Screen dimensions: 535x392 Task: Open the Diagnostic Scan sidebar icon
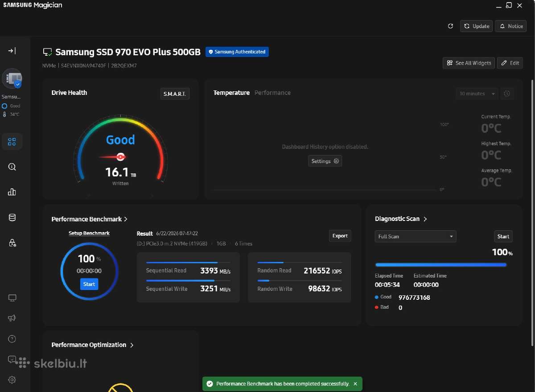(12, 167)
